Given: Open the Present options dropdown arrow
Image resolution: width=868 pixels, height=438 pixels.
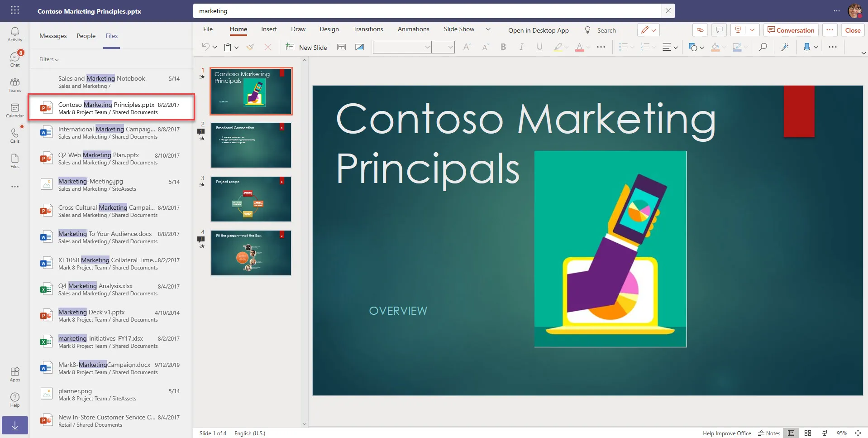Looking at the screenshot, I should pos(752,30).
